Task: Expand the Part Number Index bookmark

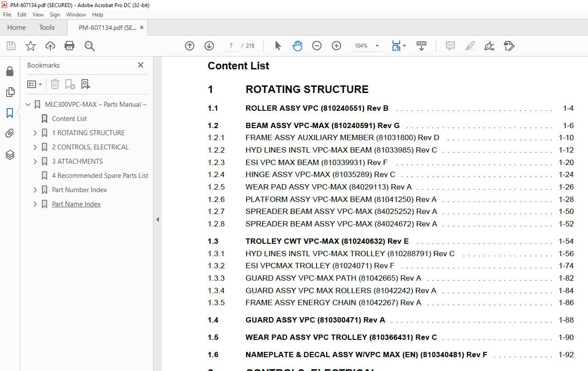Action: [35, 190]
